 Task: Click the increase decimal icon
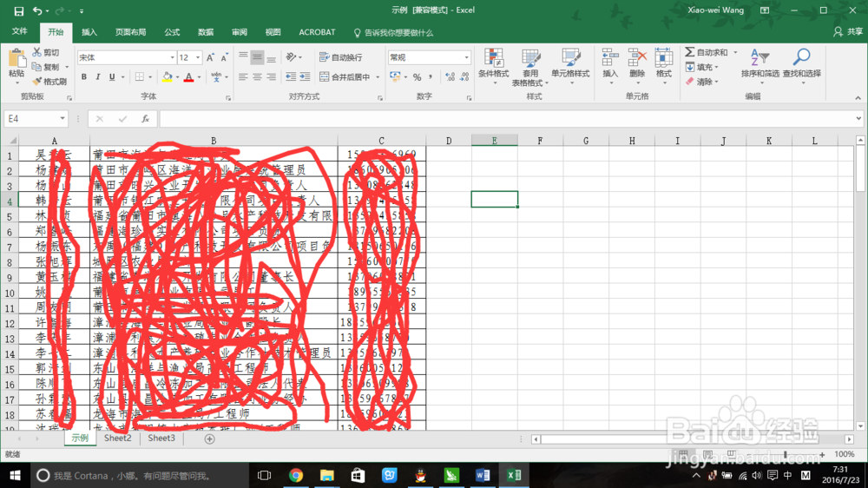(x=450, y=77)
